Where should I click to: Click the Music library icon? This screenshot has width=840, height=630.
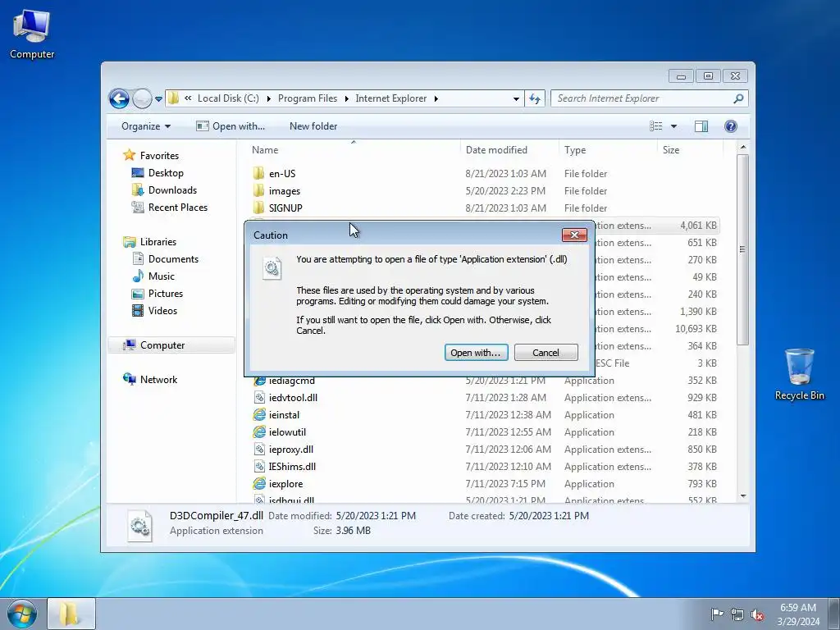tap(138, 276)
